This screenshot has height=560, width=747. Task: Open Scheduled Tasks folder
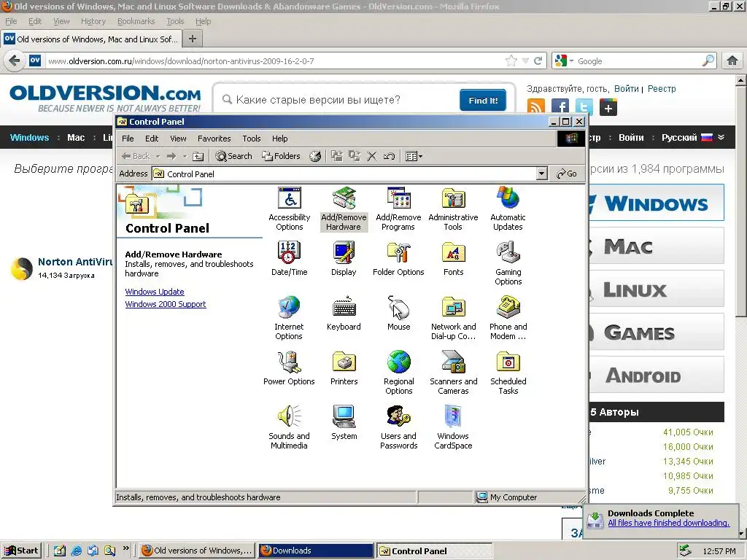(x=508, y=373)
